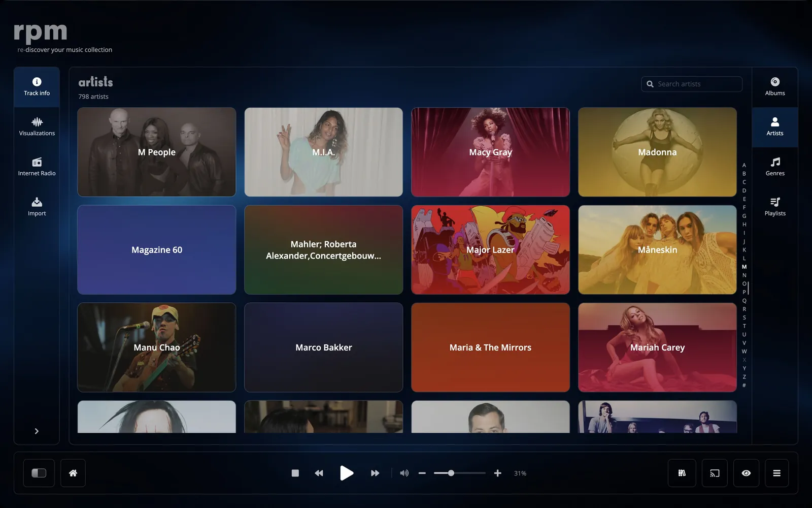812x508 pixels.
Task: Select the Madonna artist card
Action: pos(657,152)
